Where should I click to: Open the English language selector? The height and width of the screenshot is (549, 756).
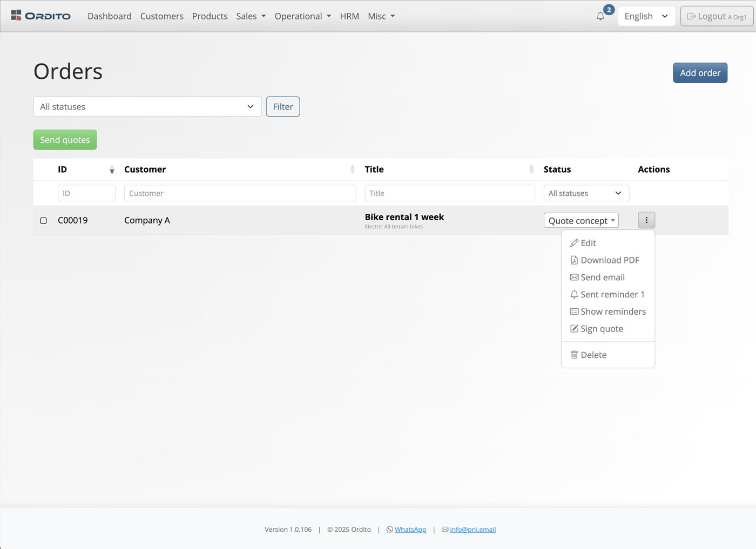click(x=646, y=16)
